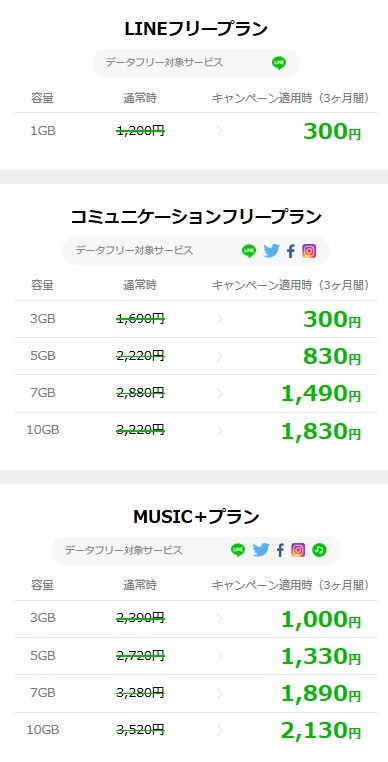
Task: Click the chevron in the LINEフリープラン 1GB row
Action: pyautogui.click(x=220, y=131)
